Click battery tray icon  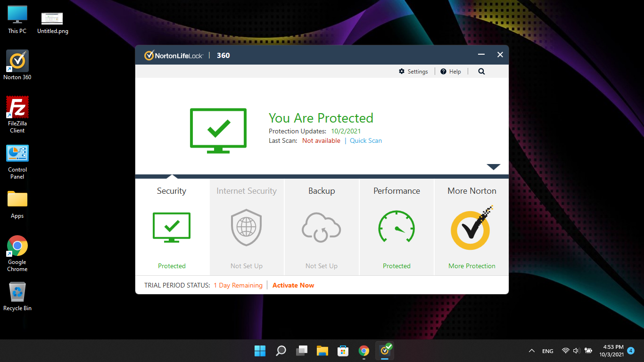tap(588, 351)
